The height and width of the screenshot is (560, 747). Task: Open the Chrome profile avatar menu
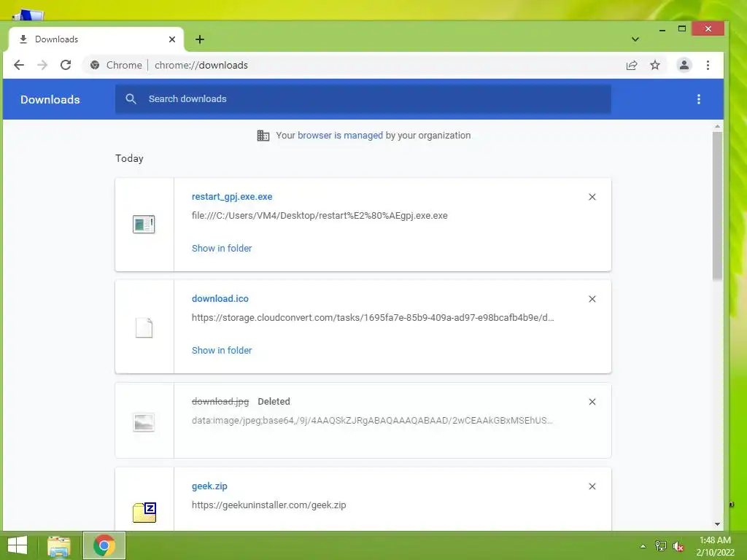684,65
